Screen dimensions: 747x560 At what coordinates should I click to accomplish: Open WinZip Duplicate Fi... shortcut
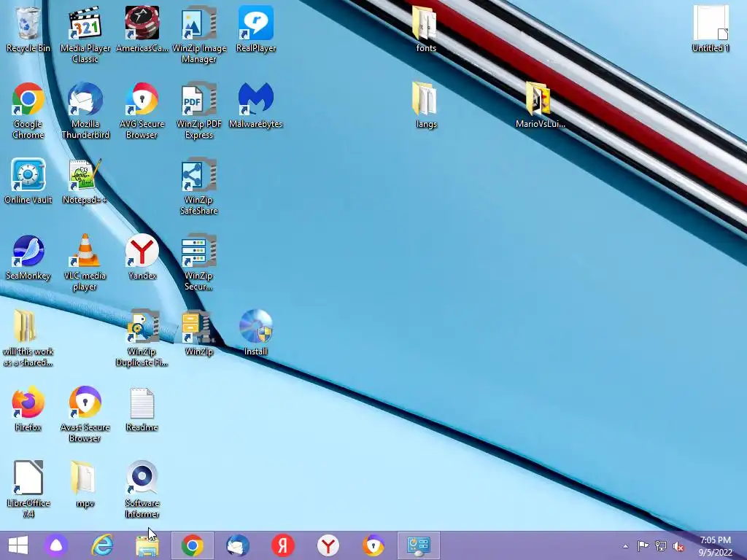tap(142, 338)
